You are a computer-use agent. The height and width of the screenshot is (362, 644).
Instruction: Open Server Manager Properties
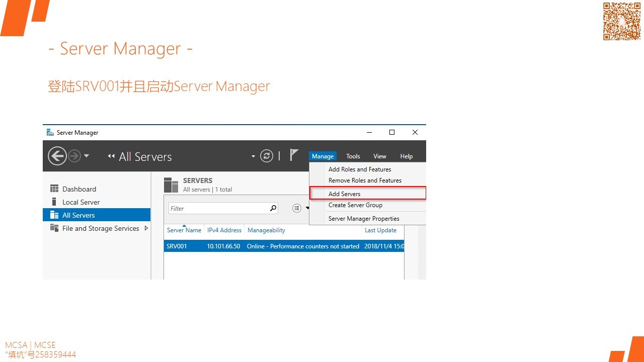coord(364,219)
